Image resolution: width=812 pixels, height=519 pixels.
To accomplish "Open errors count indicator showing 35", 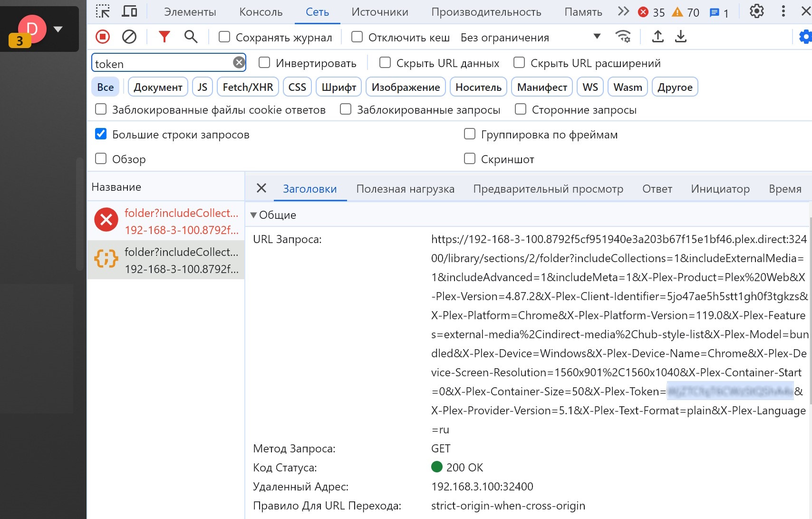I will (x=651, y=12).
